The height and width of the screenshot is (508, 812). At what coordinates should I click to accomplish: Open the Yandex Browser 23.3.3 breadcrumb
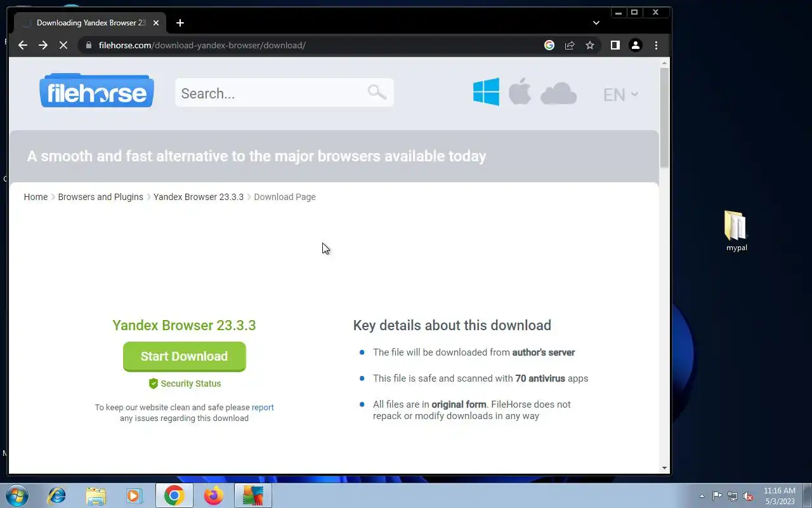pos(199,197)
